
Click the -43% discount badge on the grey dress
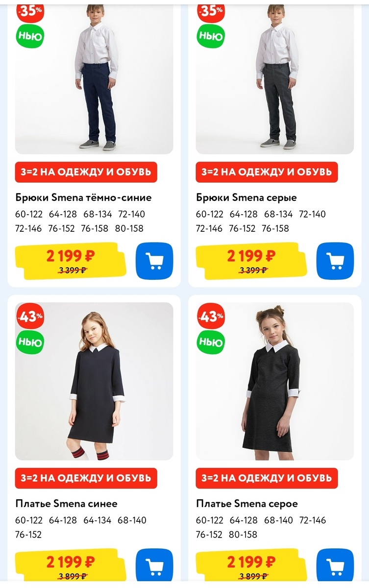[x=211, y=316]
